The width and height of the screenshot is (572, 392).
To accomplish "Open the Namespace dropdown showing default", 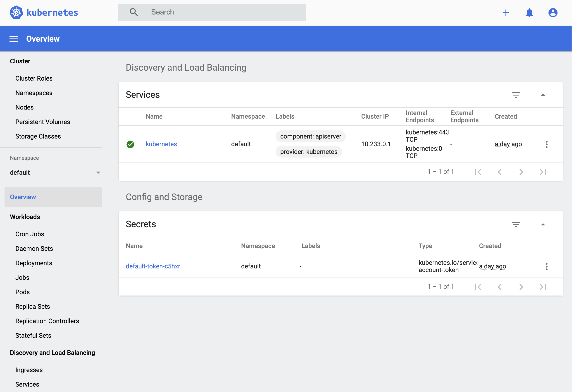I will [x=56, y=173].
